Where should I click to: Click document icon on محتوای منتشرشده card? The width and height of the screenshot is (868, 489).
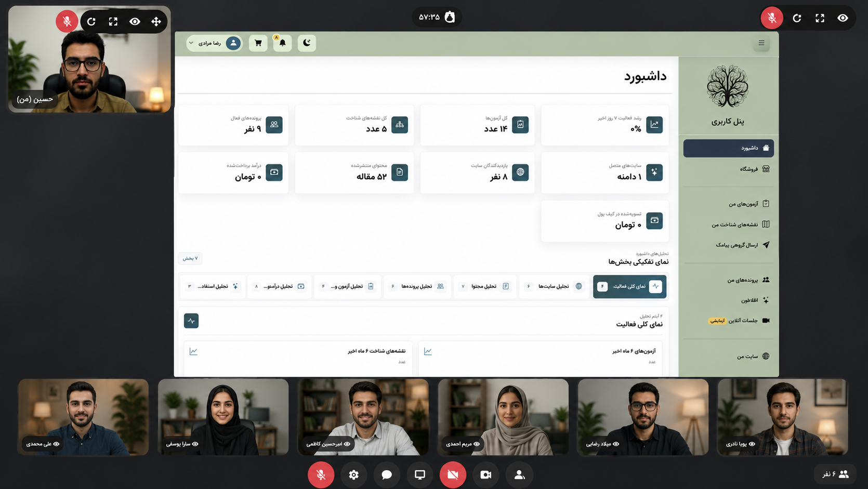pyautogui.click(x=400, y=172)
